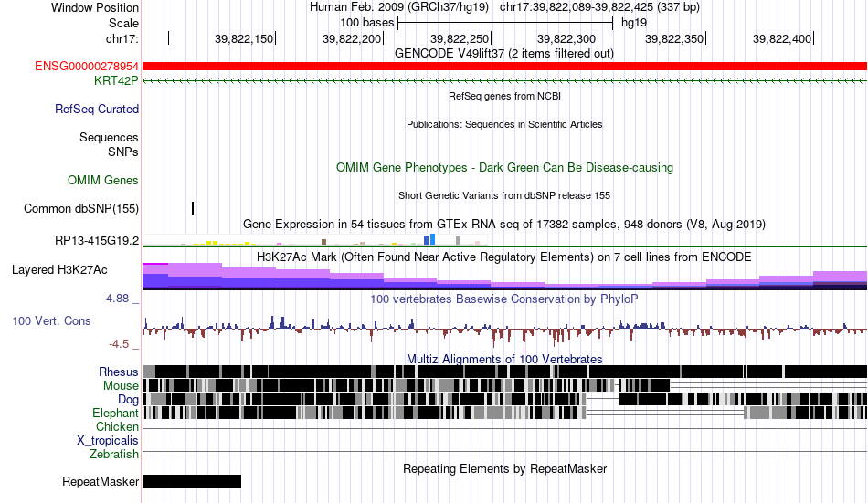Click the chr17:39,822,089-39,822,425 position text
Screen dimensions: 868x503
tap(599, 7)
